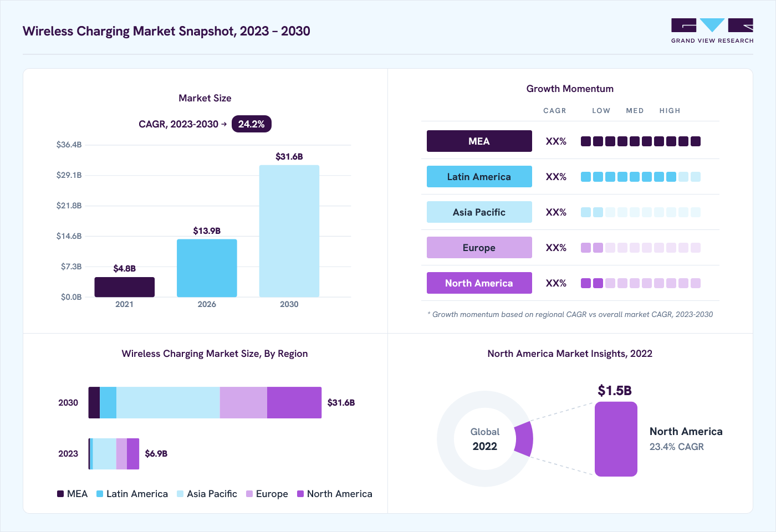Image resolution: width=776 pixels, height=532 pixels.
Task: Click the MEA momentum indicator squares
Action: [x=641, y=141]
